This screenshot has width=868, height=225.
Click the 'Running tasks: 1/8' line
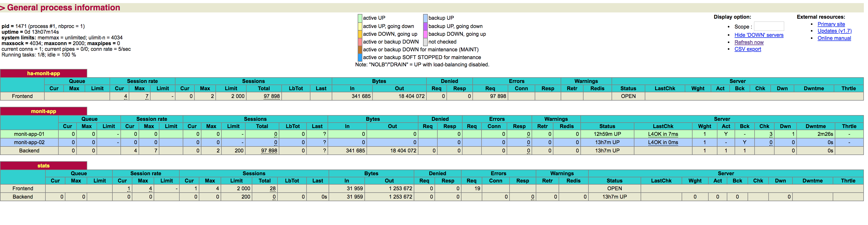point(39,55)
